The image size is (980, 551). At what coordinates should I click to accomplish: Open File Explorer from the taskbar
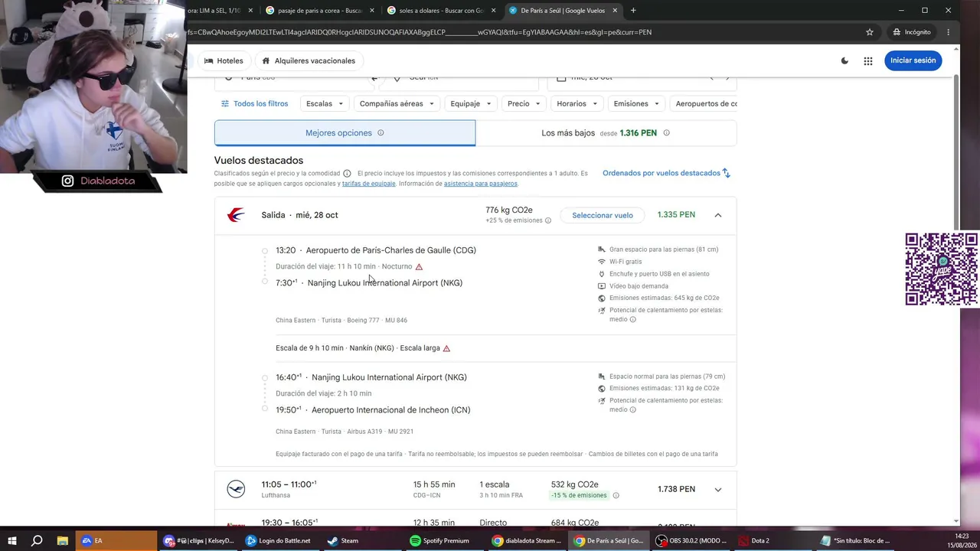click(x=62, y=540)
